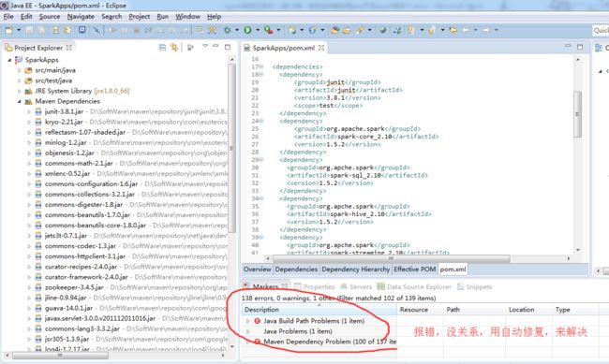Open the File menu
This screenshot has width=609, height=364.
8,16
